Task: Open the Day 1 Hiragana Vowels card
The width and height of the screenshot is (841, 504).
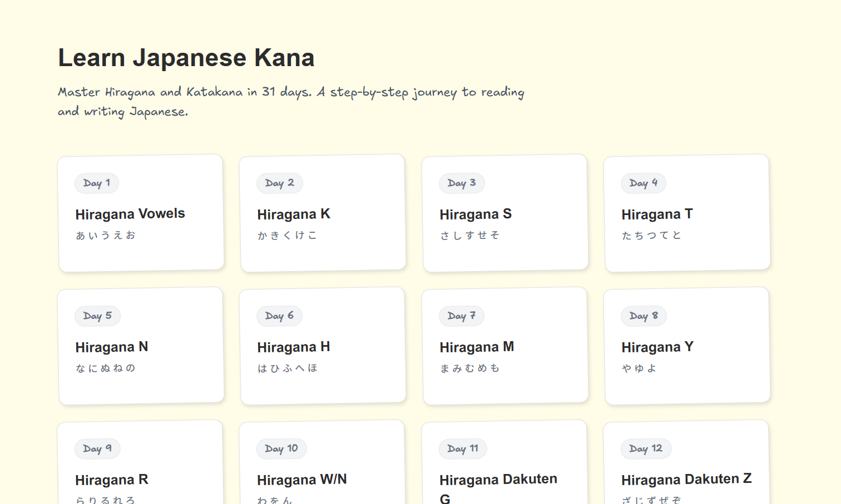Action: (x=140, y=213)
